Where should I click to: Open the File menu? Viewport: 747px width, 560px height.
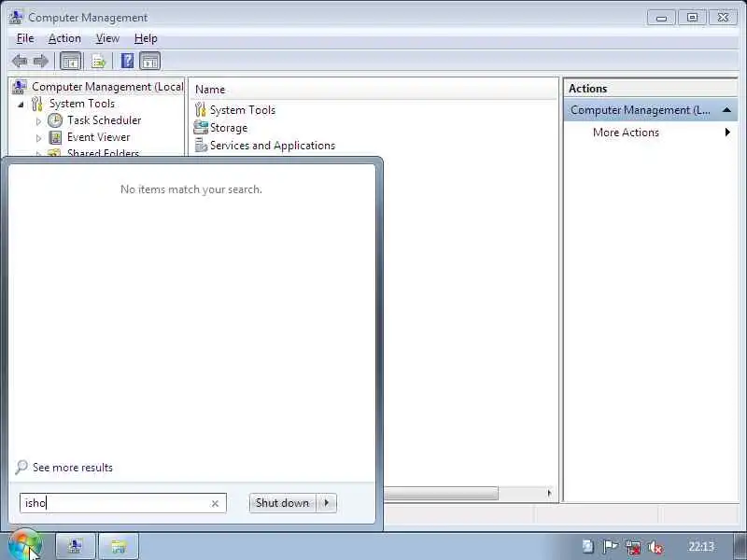pyautogui.click(x=25, y=38)
